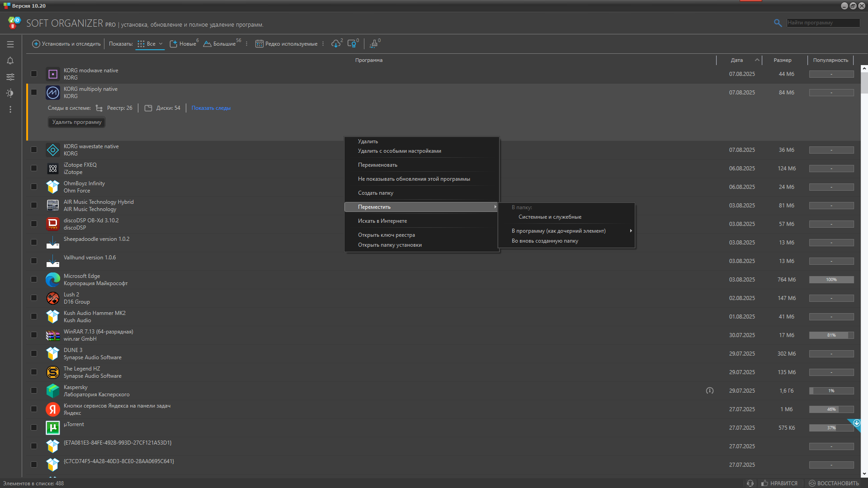
Task: Click the ВОССТАНОВИТЬ button
Action: point(834,483)
